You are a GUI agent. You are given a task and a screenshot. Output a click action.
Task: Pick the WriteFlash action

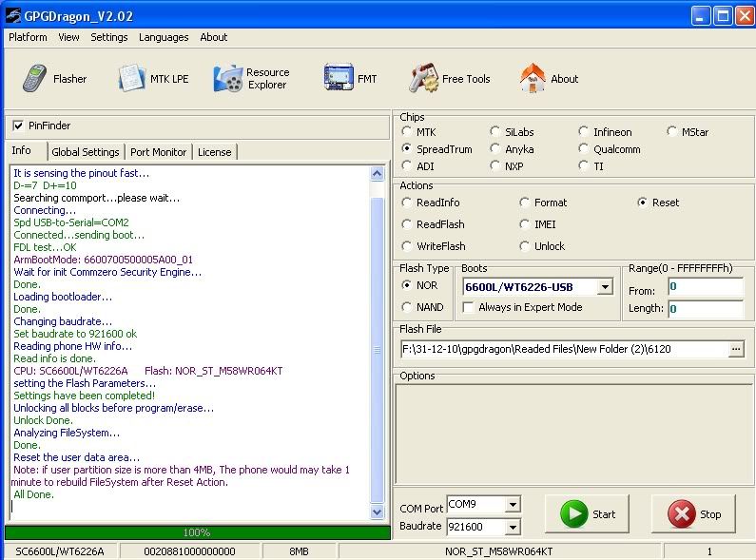coord(406,246)
